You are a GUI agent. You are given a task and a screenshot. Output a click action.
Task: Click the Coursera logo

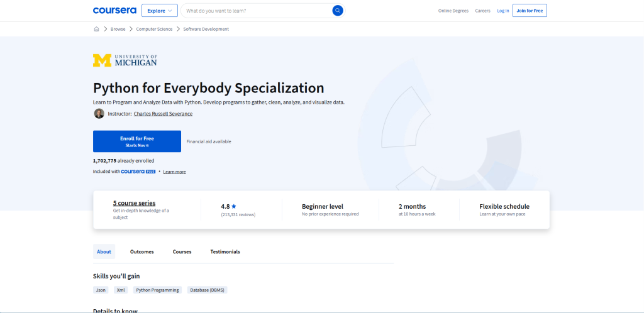pyautogui.click(x=114, y=11)
